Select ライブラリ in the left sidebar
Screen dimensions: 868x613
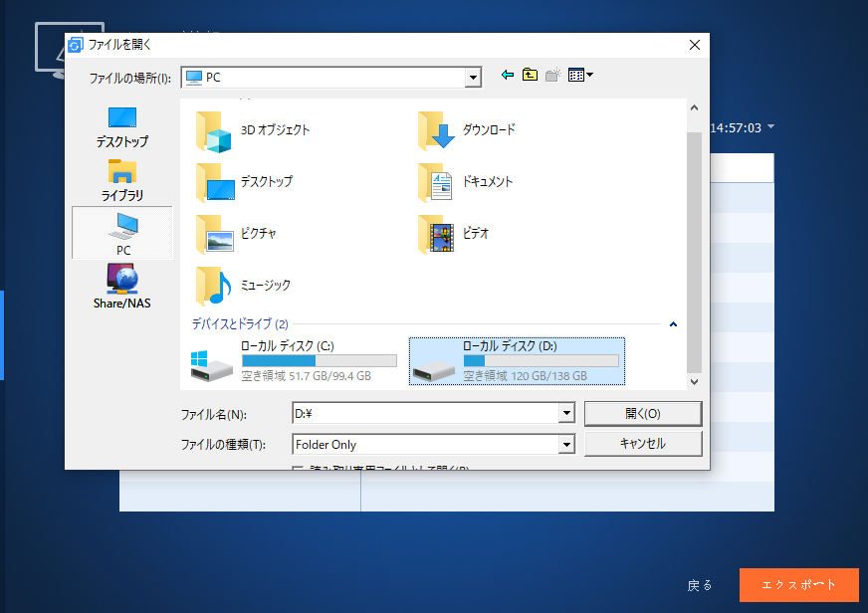[x=120, y=179]
